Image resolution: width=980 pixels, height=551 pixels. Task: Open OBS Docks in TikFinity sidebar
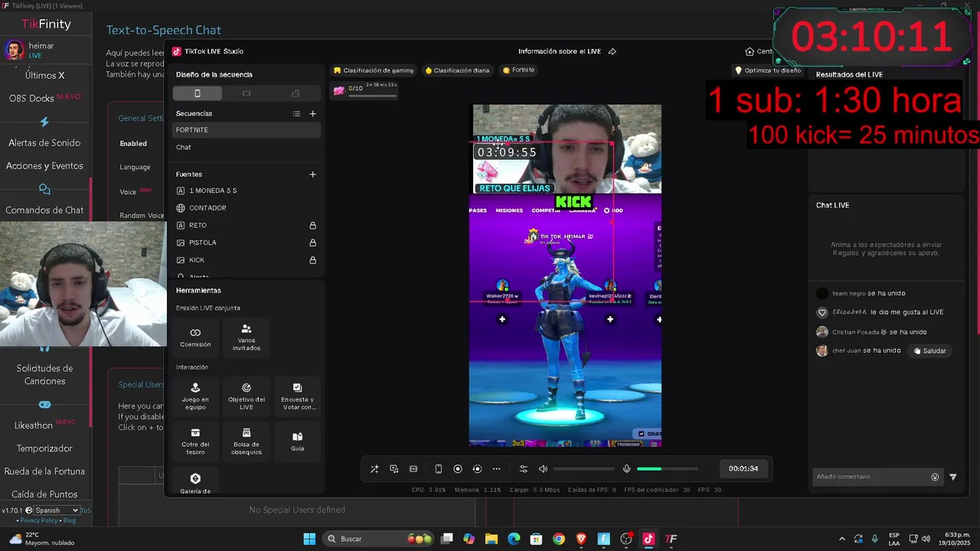(44, 98)
